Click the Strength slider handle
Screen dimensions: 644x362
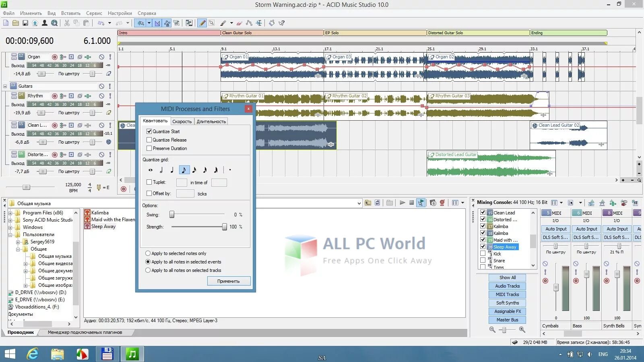[224, 227]
